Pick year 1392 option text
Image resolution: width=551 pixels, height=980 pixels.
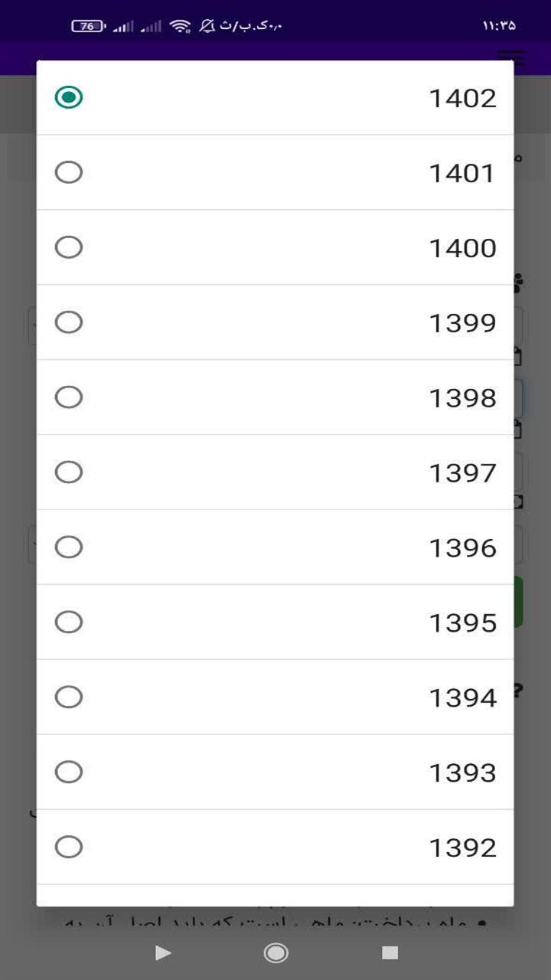(x=462, y=848)
